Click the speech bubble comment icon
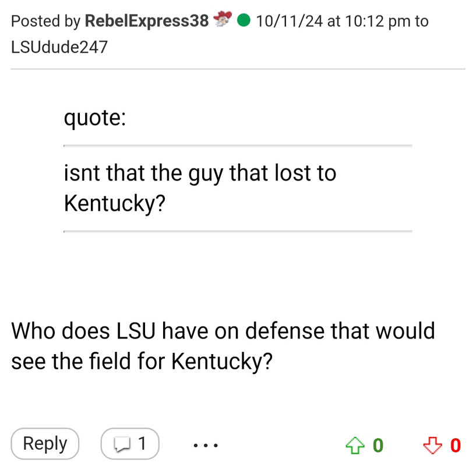 pos(122,444)
